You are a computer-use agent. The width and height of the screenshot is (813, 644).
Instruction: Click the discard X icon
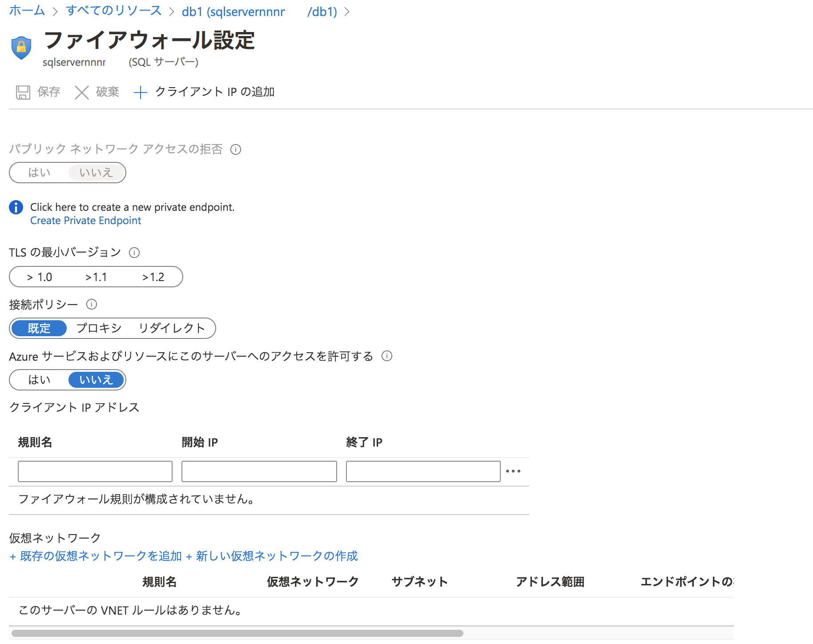[82, 93]
